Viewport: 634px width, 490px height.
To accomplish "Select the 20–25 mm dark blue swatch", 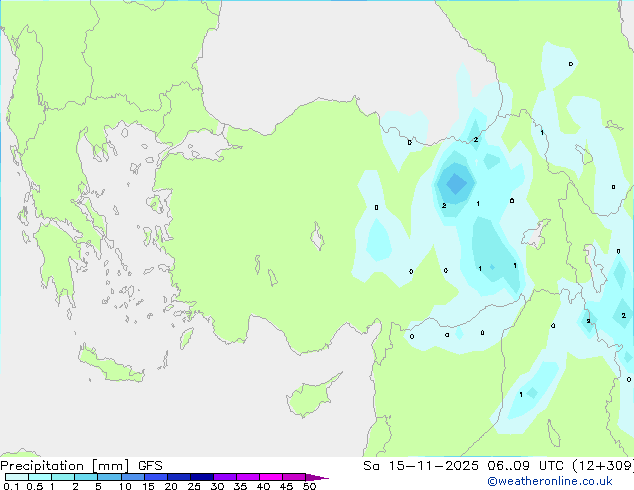I will coord(178,477).
